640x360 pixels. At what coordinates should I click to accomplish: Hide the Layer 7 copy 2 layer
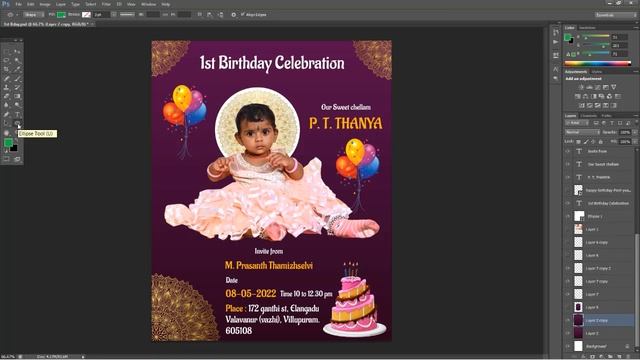coord(568,268)
